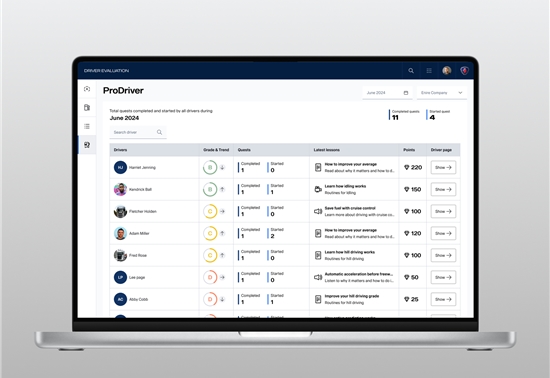Click the calendar icon in June 2024 field
550x378 pixels.
pyautogui.click(x=406, y=93)
